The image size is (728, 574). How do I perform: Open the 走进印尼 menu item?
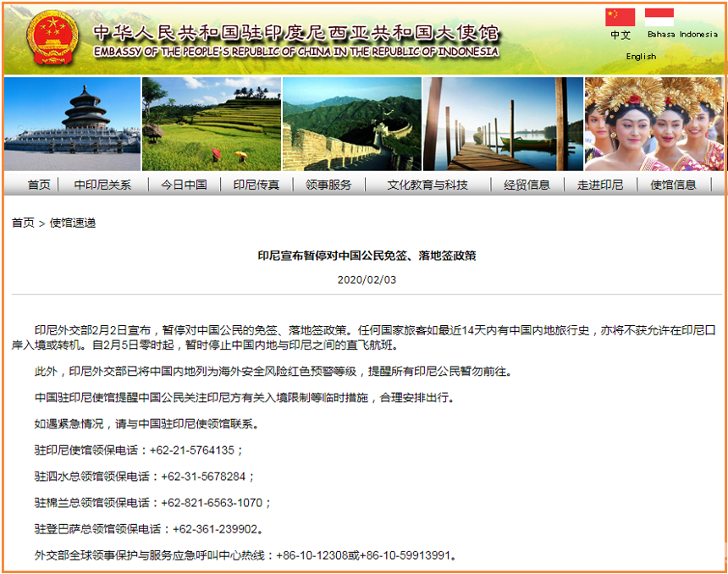pos(600,185)
